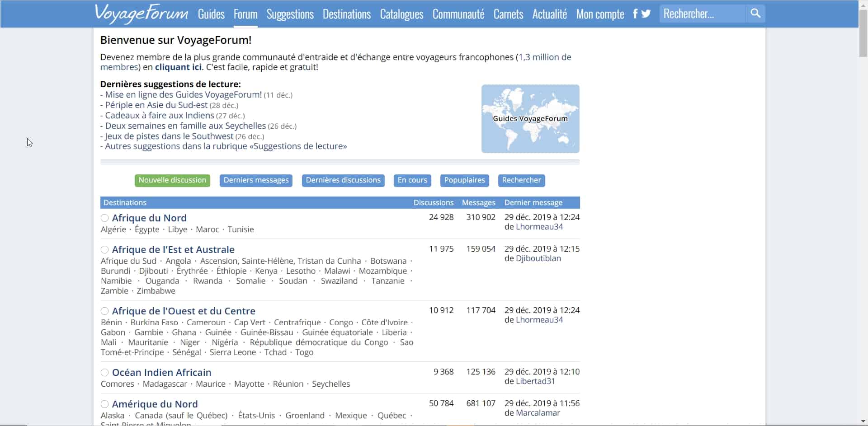This screenshot has width=868, height=426.
Task: Open Afrique de l'Ouest et du Centre forum
Action: (184, 311)
